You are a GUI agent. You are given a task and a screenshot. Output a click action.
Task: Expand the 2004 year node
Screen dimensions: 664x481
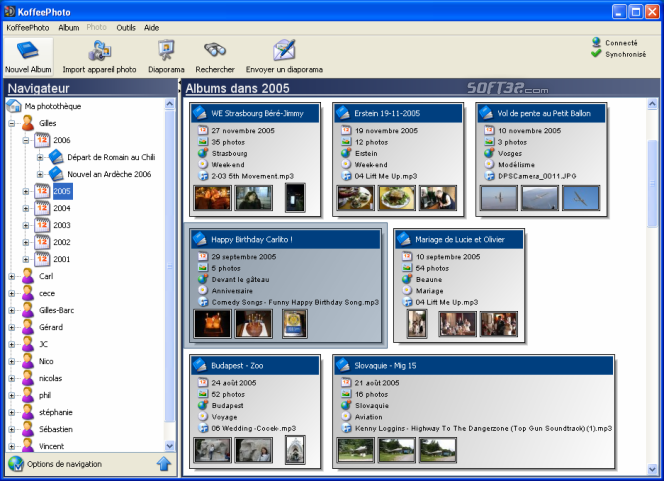pos(27,208)
